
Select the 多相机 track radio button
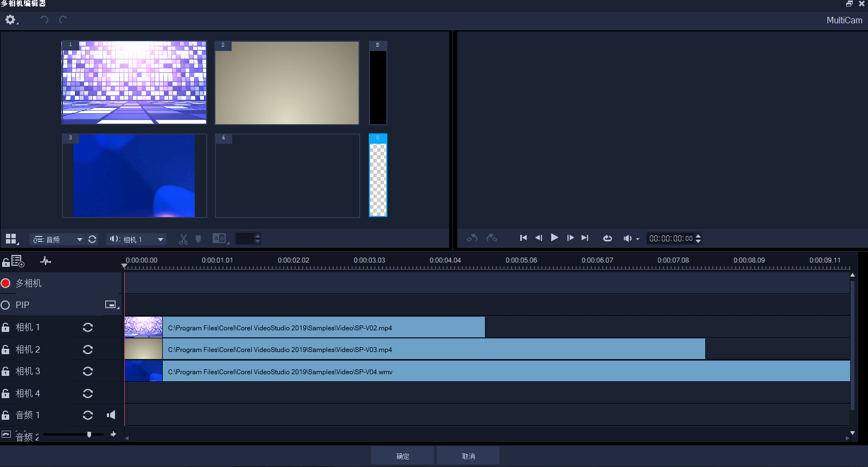tap(6, 283)
